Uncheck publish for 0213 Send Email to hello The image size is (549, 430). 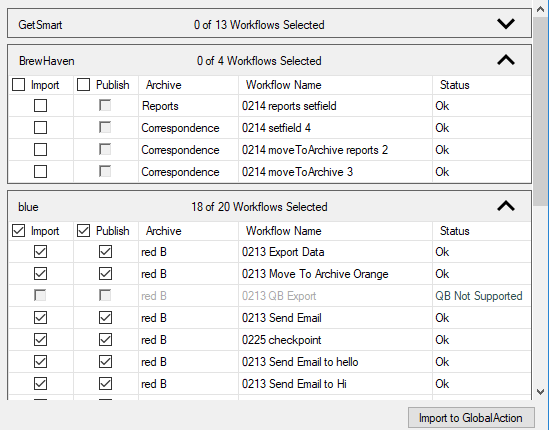[105, 362]
